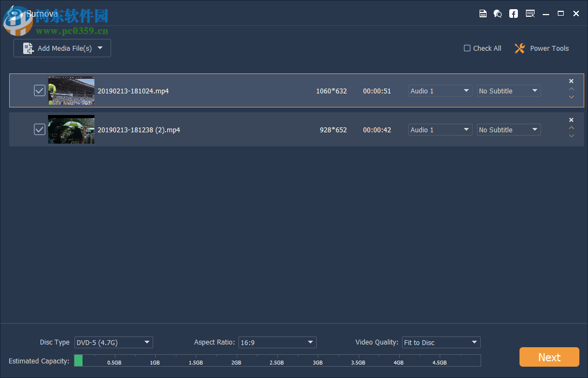This screenshot has width=588, height=378.
Task: Enable the Check All checkbox
Action: [467, 48]
